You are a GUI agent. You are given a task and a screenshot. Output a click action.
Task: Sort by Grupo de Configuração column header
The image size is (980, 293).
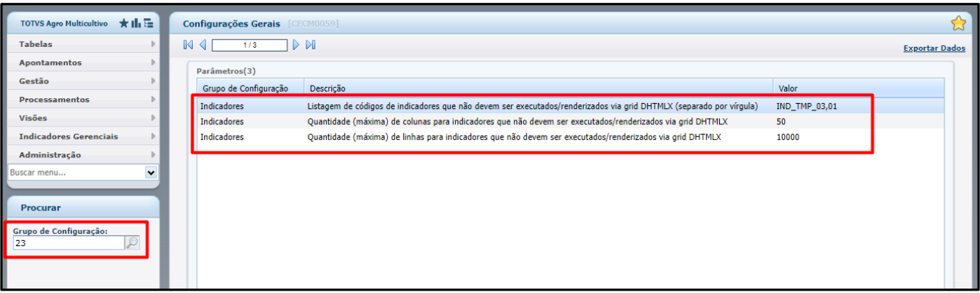(x=250, y=89)
